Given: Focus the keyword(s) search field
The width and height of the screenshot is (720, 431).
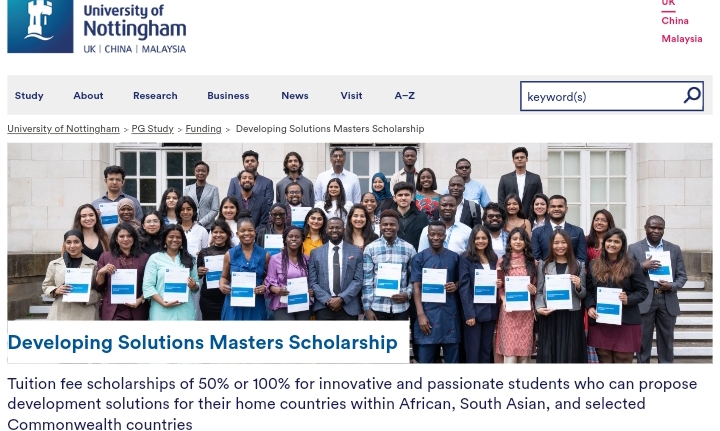Looking at the screenshot, I should 599,96.
